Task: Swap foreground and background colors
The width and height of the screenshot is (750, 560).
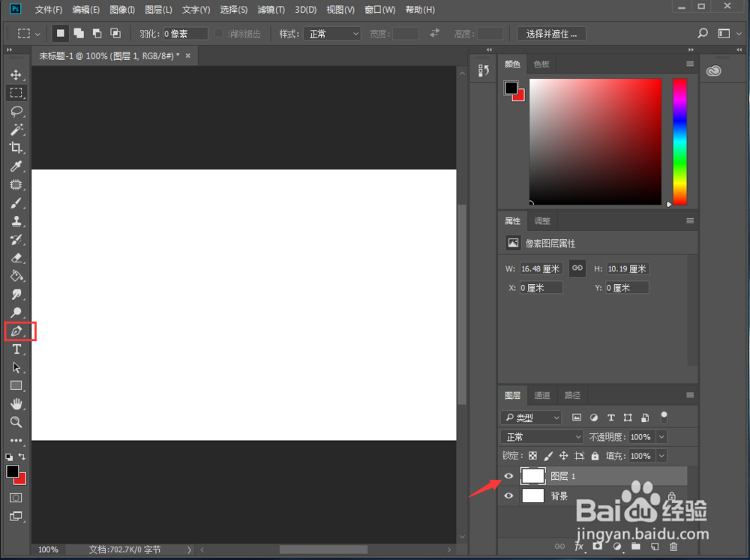Action: click(22, 457)
